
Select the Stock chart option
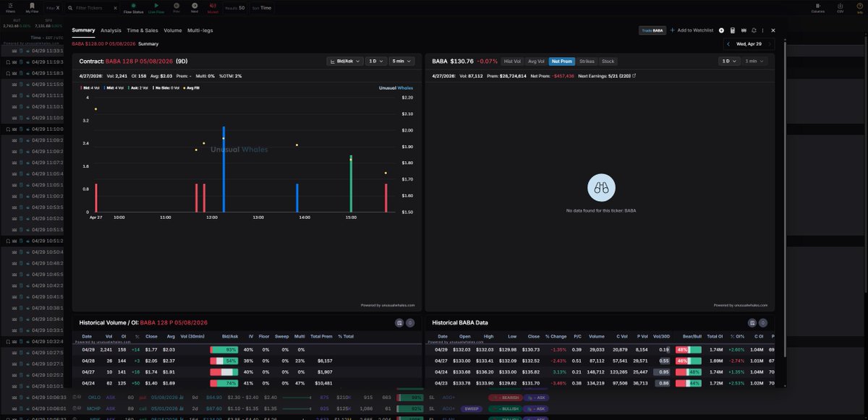coord(608,61)
